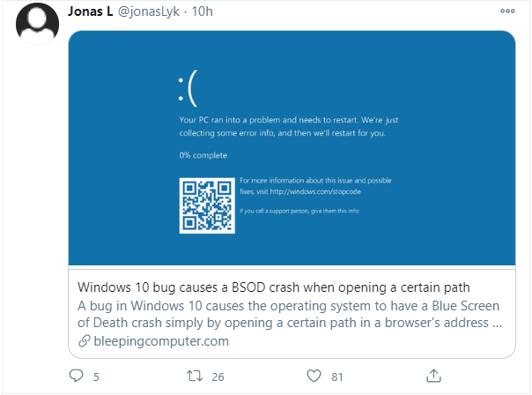Reply using the speech bubble icon
This screenshot has width=532, height=395.
click(76, 376)
